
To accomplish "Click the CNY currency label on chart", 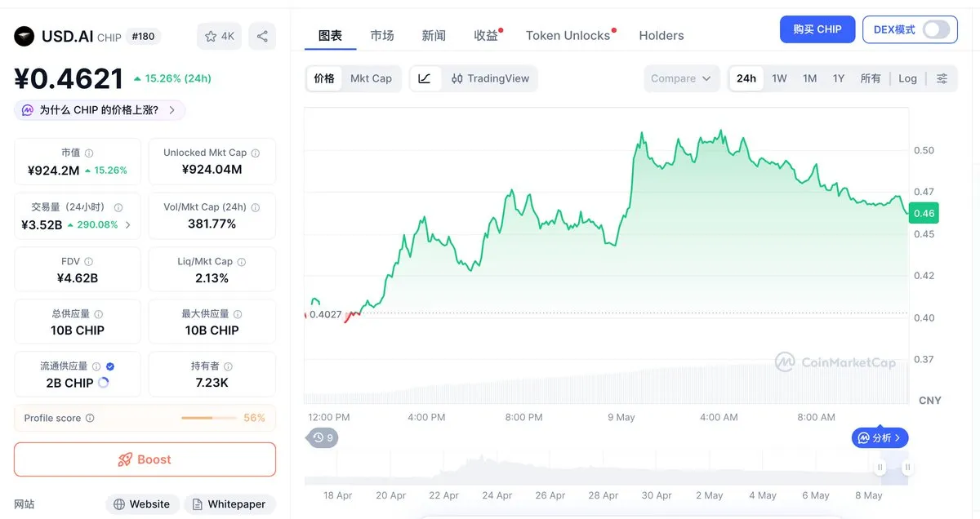I will pos(929,400).
